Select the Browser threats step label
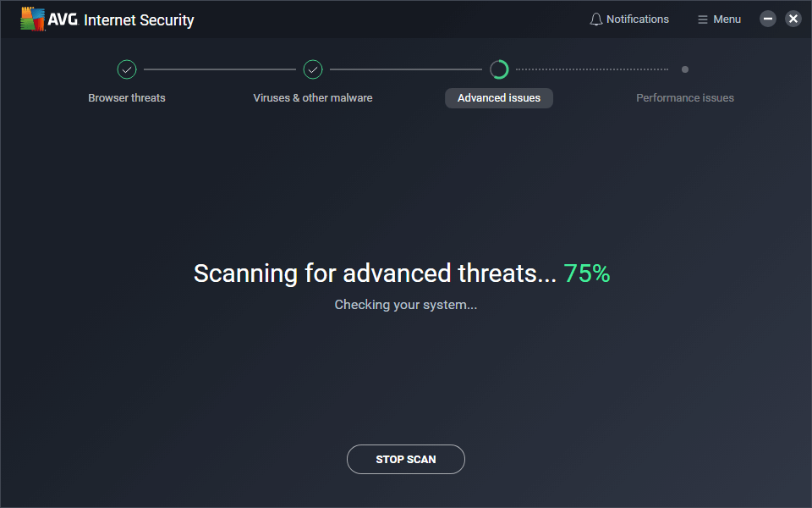 click(127, 98)
